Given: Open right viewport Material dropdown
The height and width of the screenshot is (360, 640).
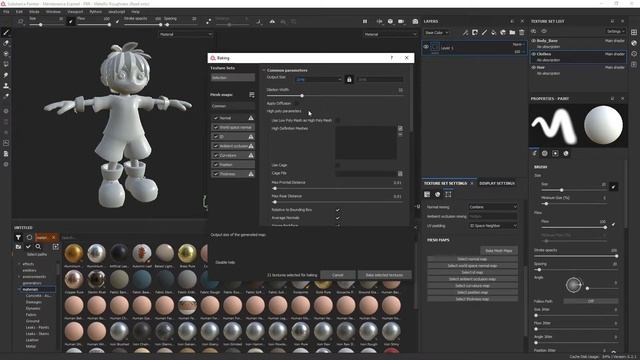Looking at the screenshot, I should pyautogui.click(x=390, y=34).
